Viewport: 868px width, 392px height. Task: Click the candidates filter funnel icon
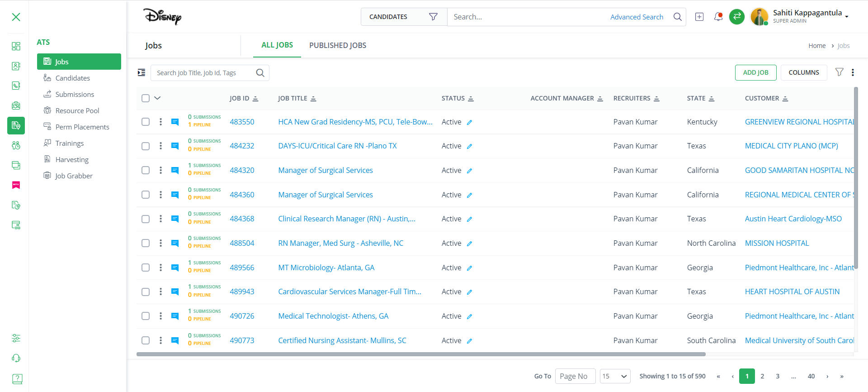(433, 17)
